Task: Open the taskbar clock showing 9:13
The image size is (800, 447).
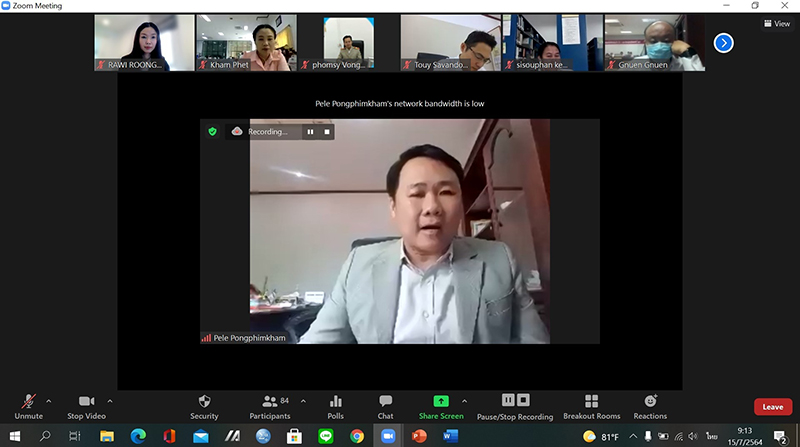Action: pos(745,436)
